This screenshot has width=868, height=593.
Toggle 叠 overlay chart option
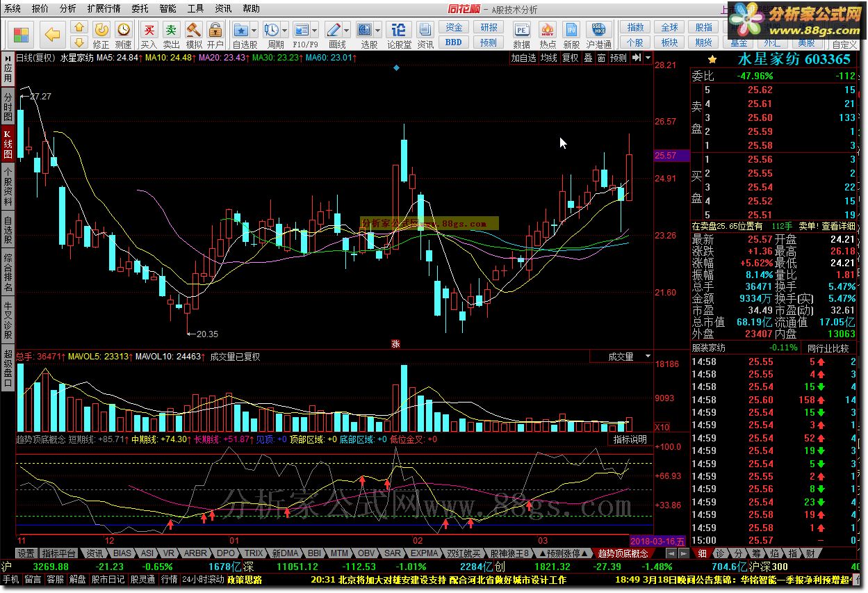coord(588,58)
